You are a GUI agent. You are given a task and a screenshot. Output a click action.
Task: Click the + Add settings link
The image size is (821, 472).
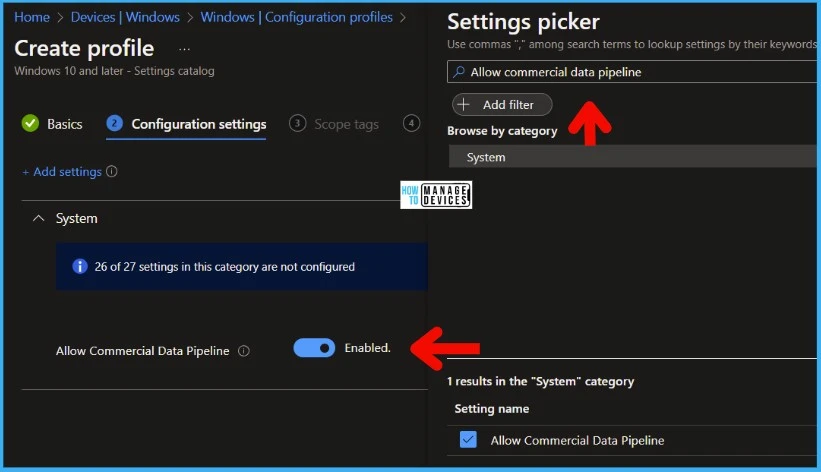[x=62, y=172]
